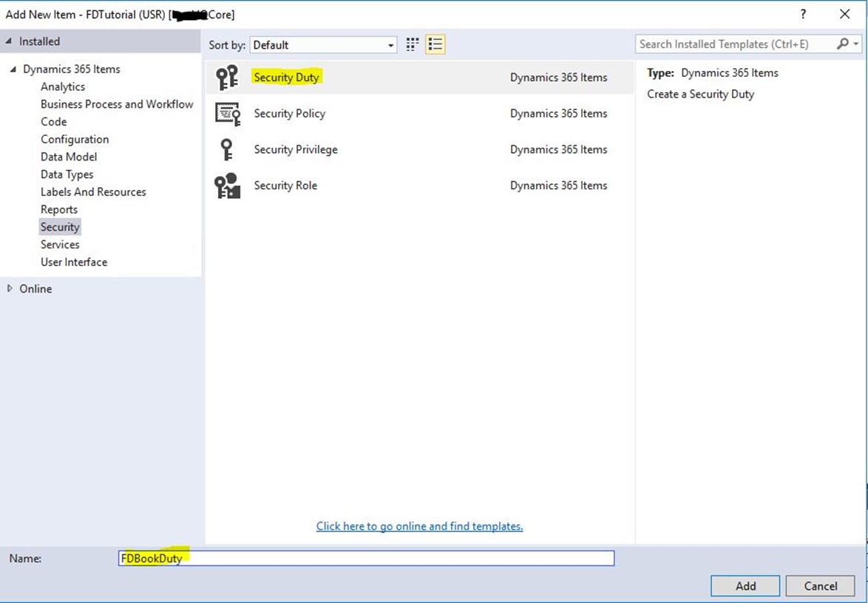Click the Online tree label

click(35, 289)
